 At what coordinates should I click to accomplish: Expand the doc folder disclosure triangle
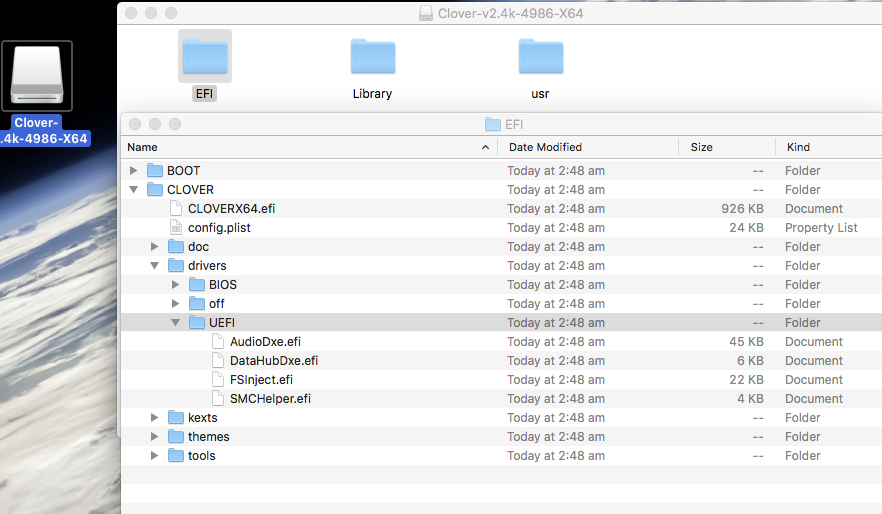click(154, 246)
